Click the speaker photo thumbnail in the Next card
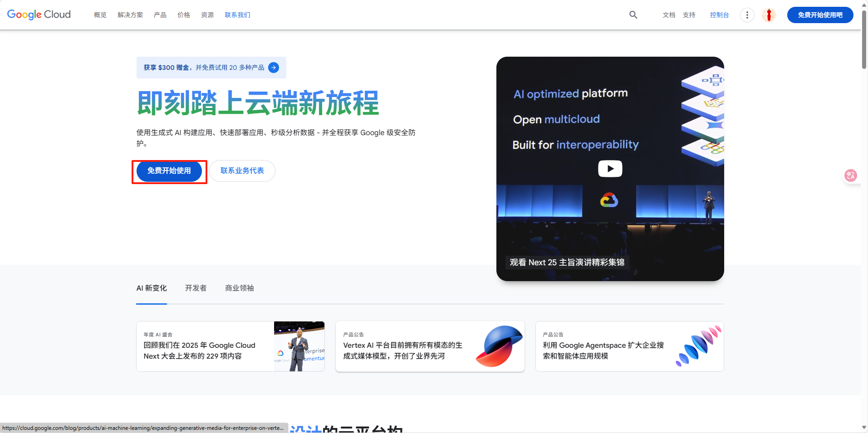The image size is (868, 433). 299,346
